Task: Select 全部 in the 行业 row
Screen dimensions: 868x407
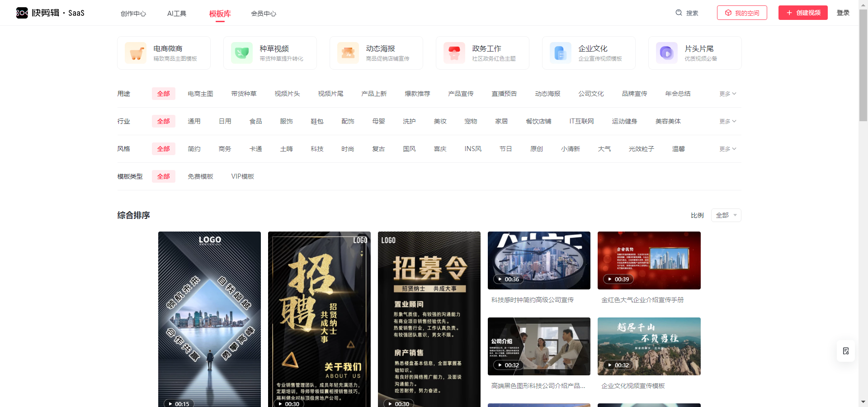Action: pyautogui.click(x=164, y=121)
